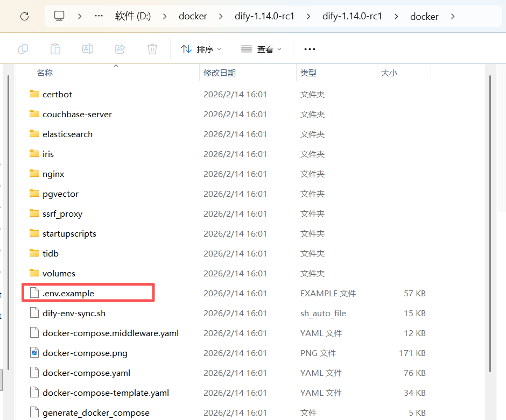Click the Paste toolbar icon
The image size is (506, 420).
click(55, 49)
